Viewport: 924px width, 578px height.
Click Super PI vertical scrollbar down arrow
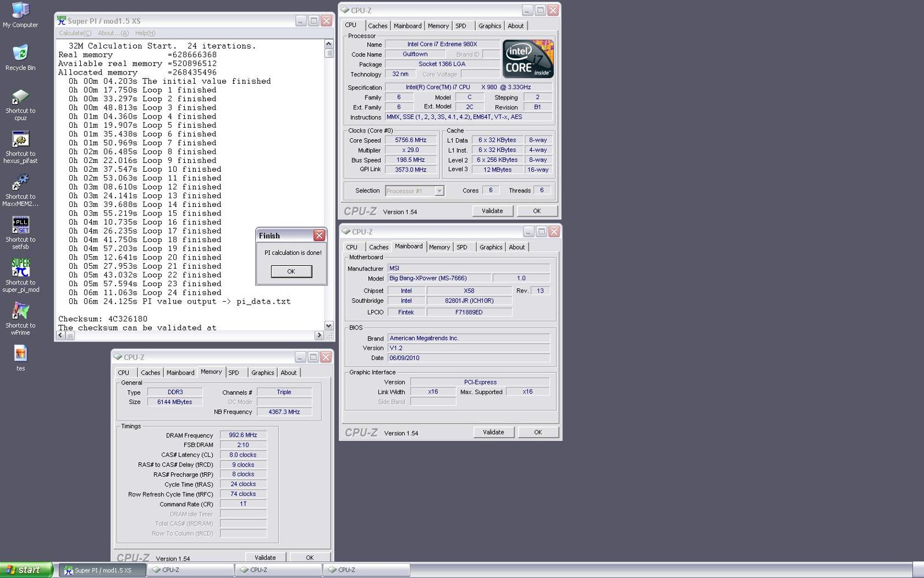(329, 325)
